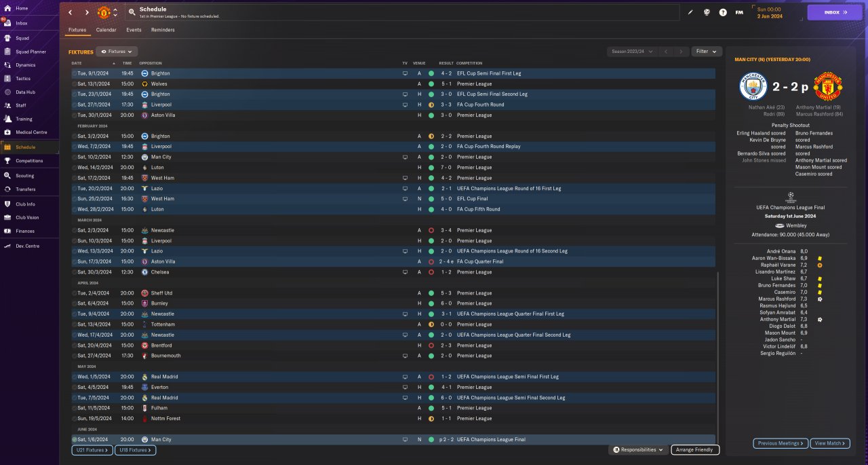Image resolution: width=868 pixels, height=465 pixels.
Task: Click the globe icon in the top bar
Action: (707, 12)
